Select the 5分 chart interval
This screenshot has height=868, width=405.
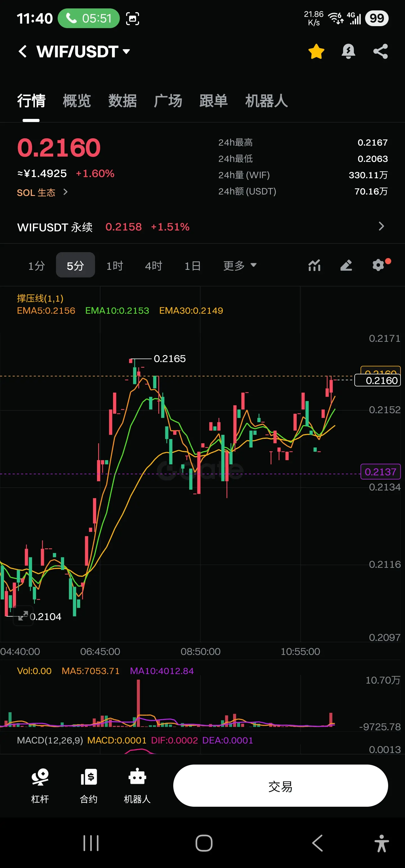(75, 265)
